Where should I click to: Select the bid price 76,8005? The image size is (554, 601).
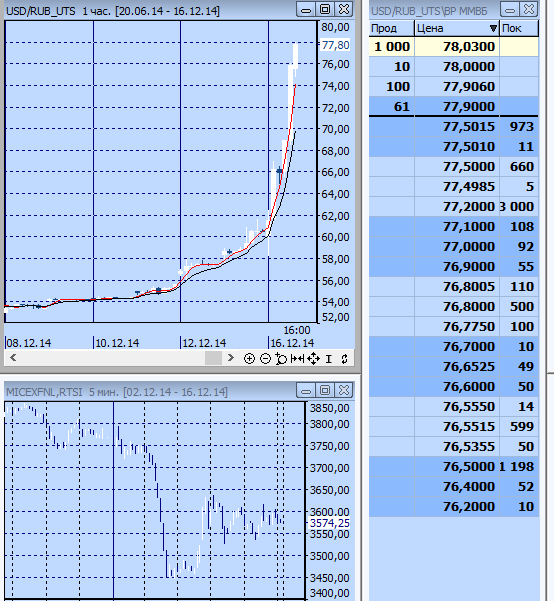tap(469, 287)
